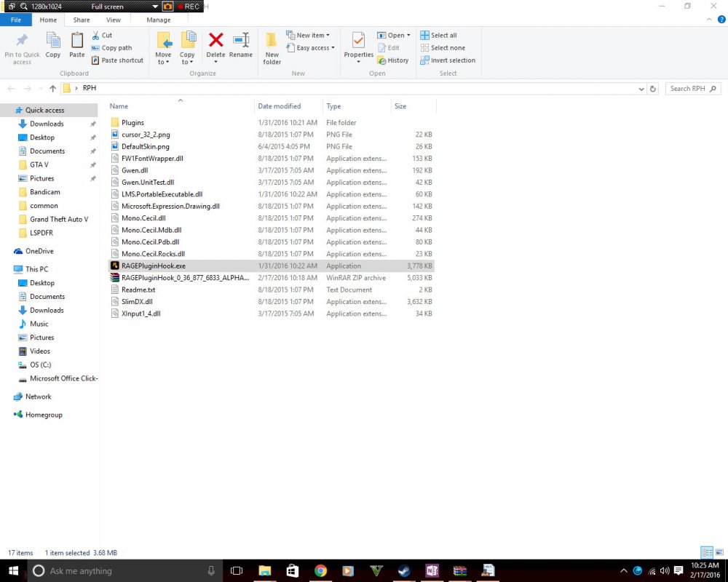Click Copy path in ribbon
The width and height of the screenshot is (728, 582).
[x=112, y=48]
